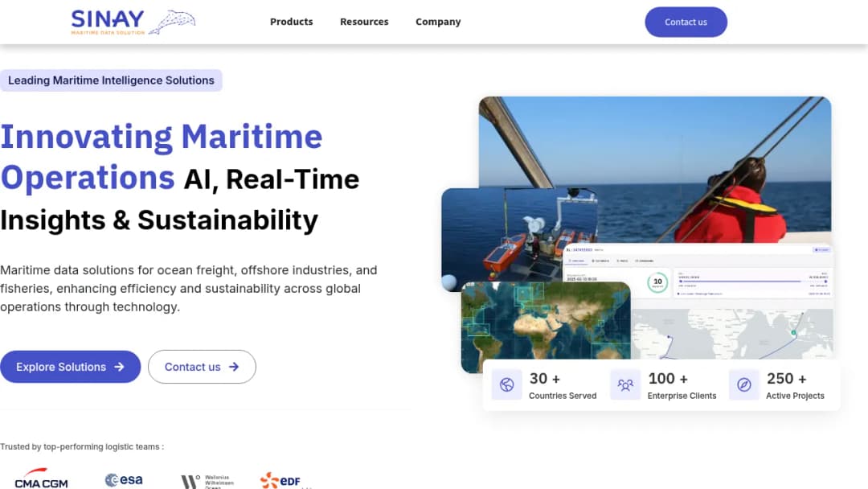The height and width of the screenshot is (489, 868).
Task: Click the Wallenius Wilhelmsen logo
Action: 207,481
